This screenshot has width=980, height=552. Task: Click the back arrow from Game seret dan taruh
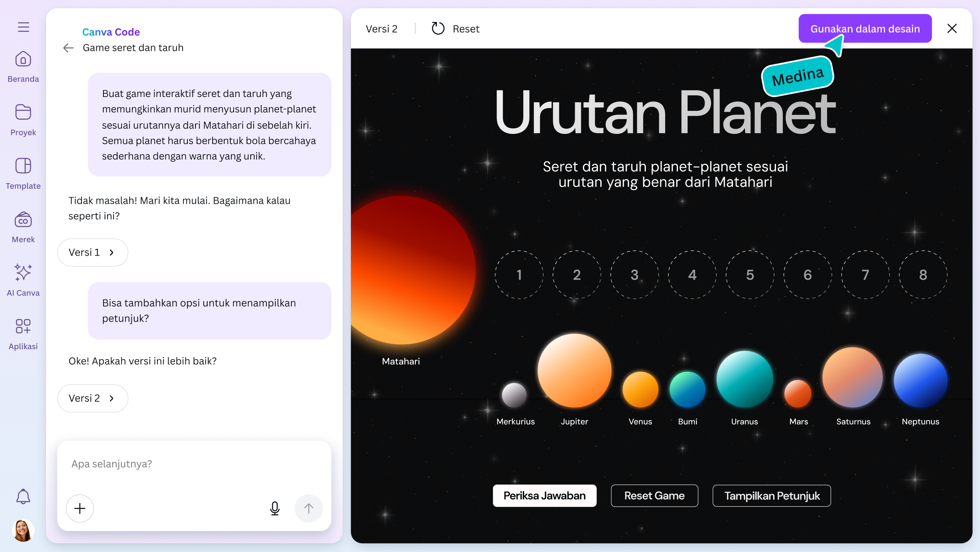[x=68, y=47]
